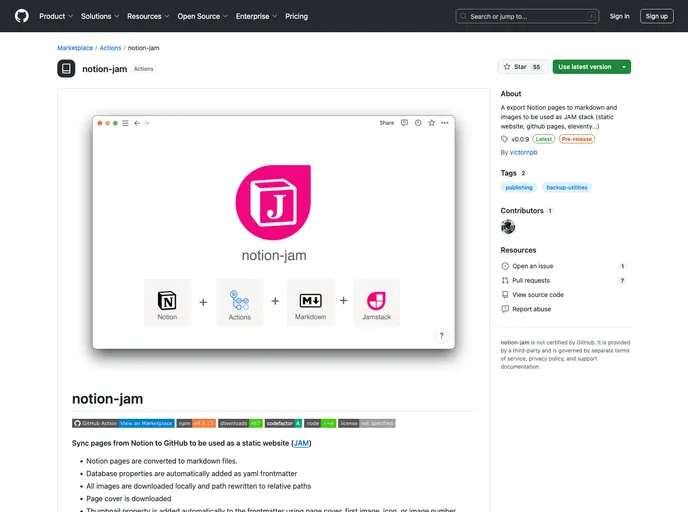
Task: Expand the Resources nav menu
Action: tap(148, 16)
